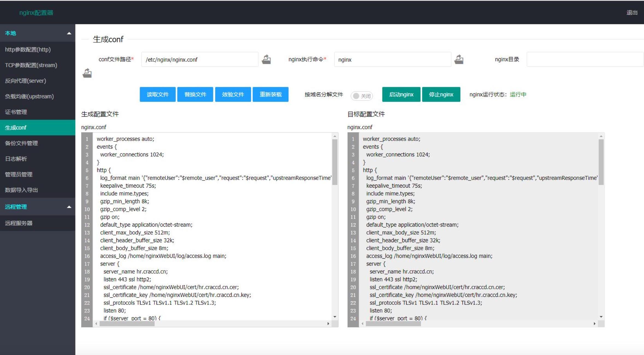Image resolution: width=644 pixels, height=355 pixels.
Task: Click the 启动nginx button
Action: [401, 94]
